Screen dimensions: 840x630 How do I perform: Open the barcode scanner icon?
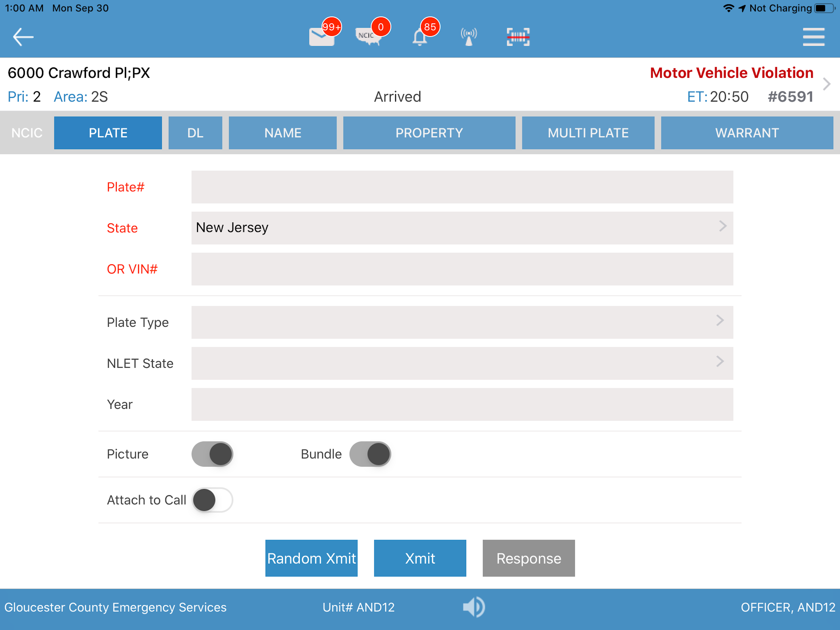518,37
